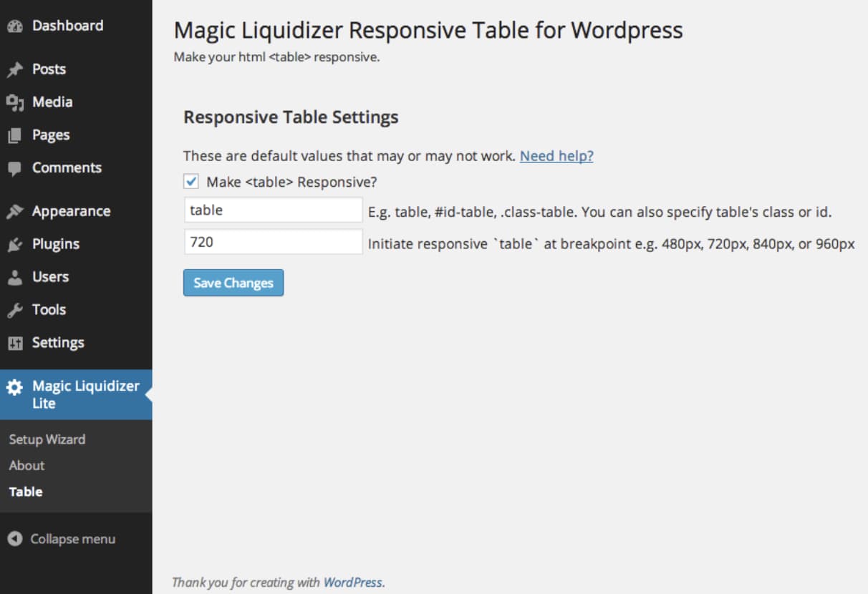Image resolution: width=868 pixels, height=594 pixels.
Task: Open the Dashboard via its gauge icon
Action: 16,26
